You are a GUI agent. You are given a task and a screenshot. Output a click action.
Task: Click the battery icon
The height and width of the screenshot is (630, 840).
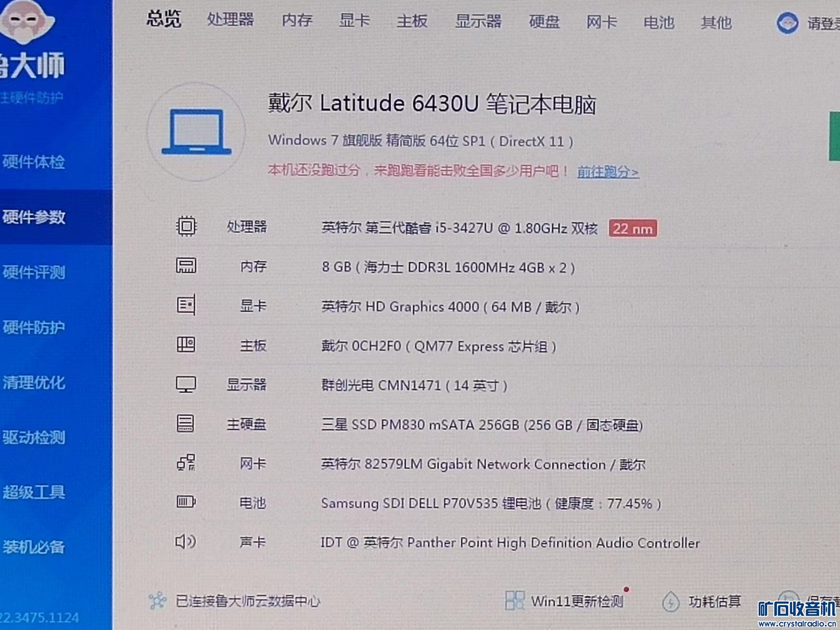(186, 502)
